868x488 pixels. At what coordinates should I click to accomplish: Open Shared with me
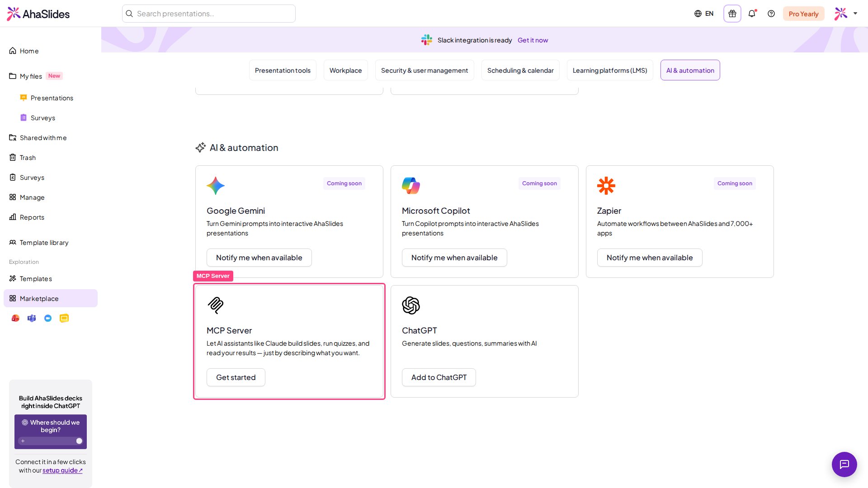click(51, 137)
